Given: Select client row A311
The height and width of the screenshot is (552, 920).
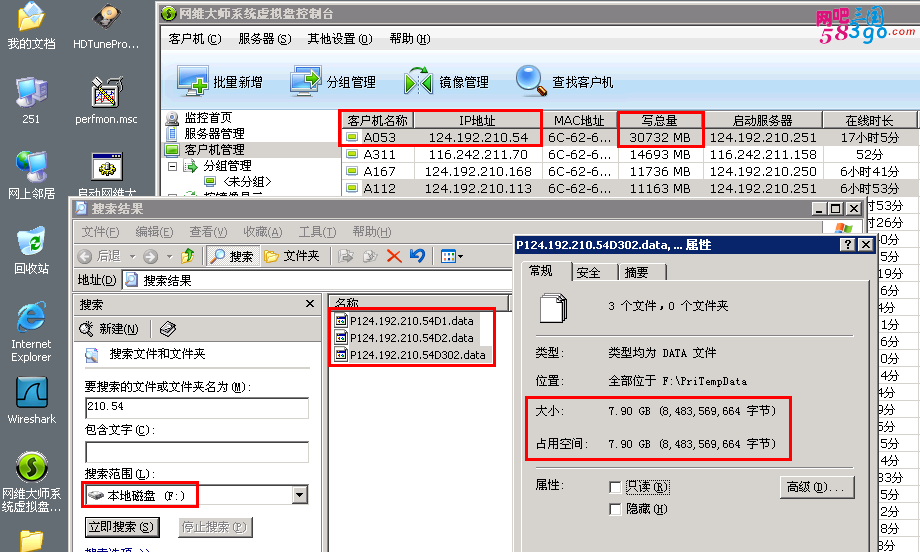Looking at the screenshot, I should [629, 154].
